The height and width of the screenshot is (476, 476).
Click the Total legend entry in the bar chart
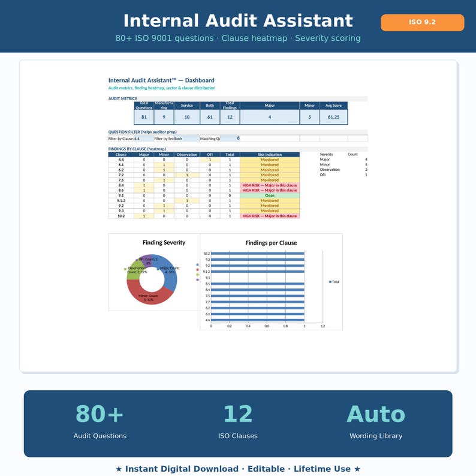335,282
